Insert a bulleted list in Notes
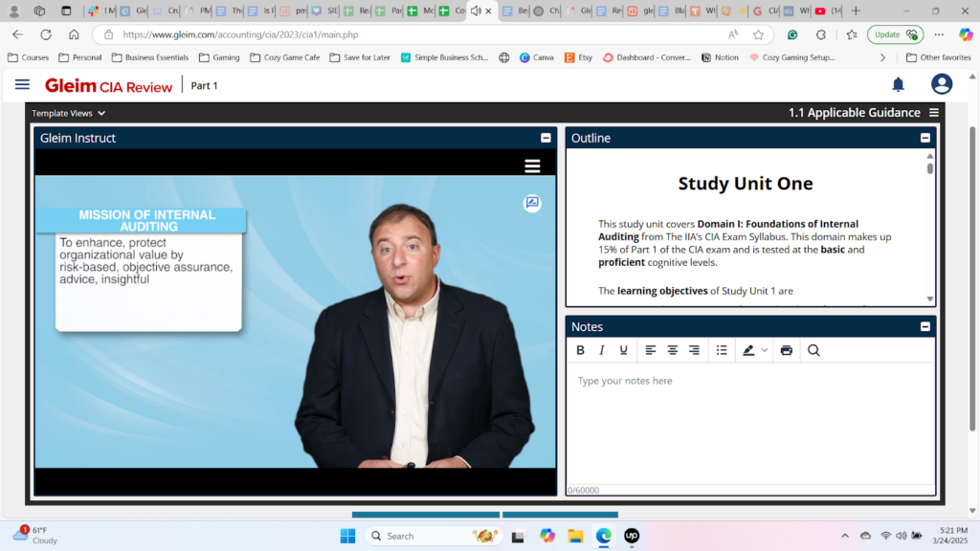The image size is (980, 551). pos(721,350)
